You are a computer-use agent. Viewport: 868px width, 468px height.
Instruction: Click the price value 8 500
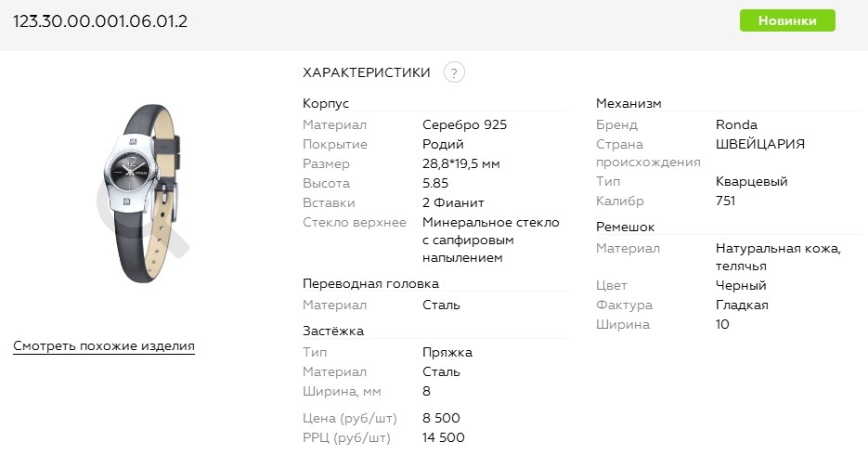tap(441, 418)
